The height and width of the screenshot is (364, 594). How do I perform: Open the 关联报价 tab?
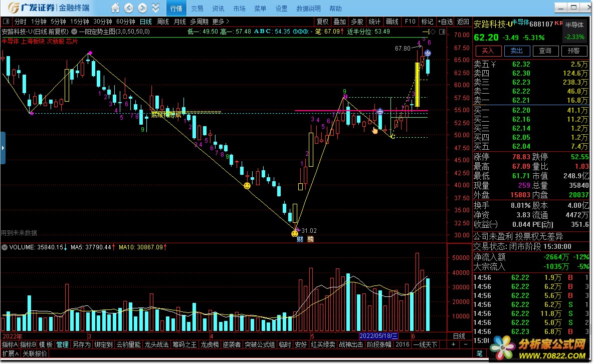pos(35,354)
